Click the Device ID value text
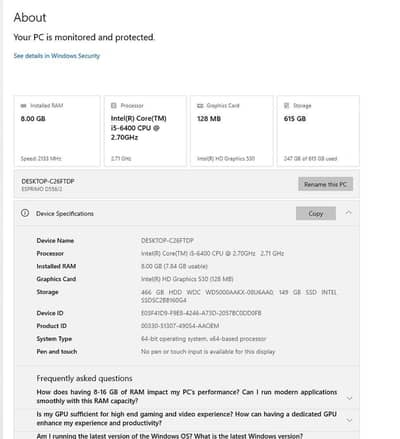 pos(201,313)
